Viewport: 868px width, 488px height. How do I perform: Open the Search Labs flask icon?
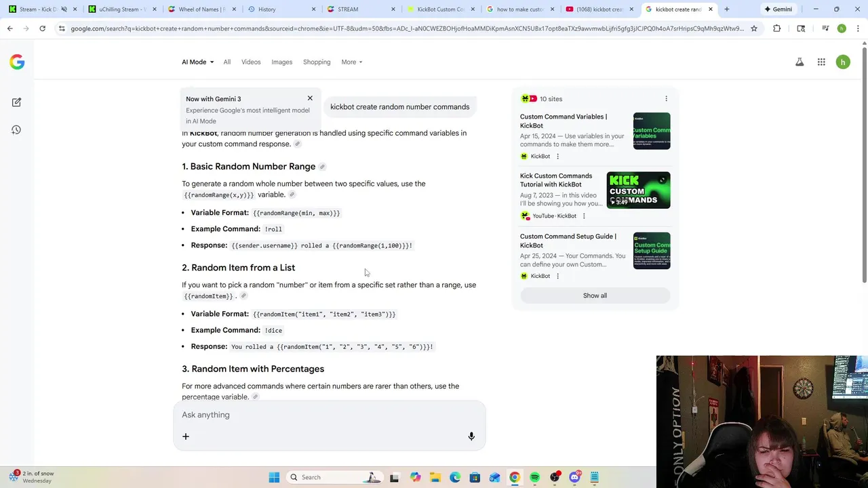click(800, 62)
